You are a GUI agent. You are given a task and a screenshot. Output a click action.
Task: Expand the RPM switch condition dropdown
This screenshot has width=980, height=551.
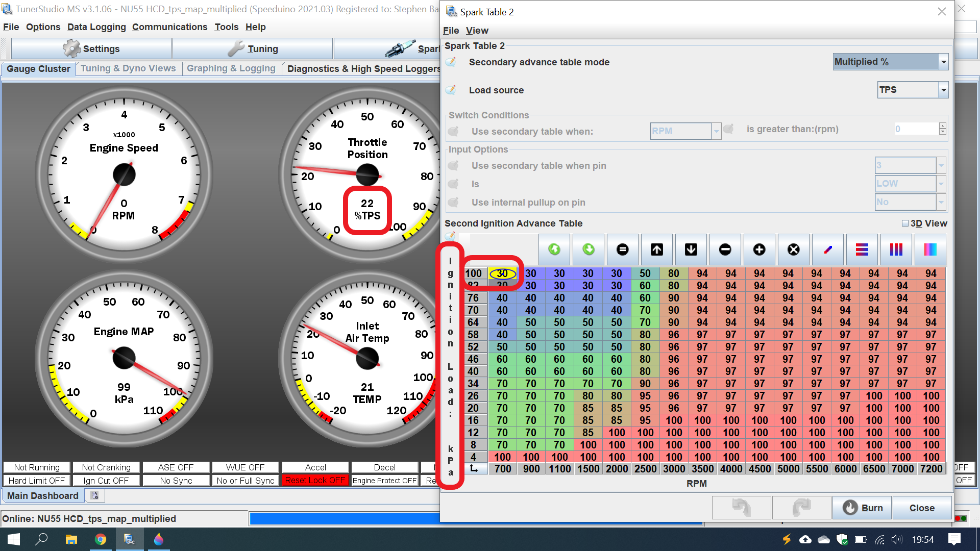click(x=716, y=131)
